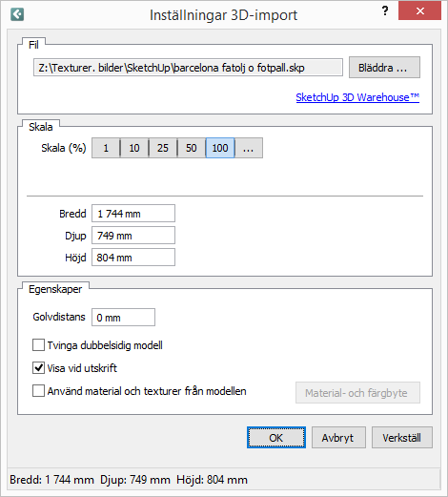Set scale to 10 percent
This screenshot has height=497, width=448.
point(134,148)
